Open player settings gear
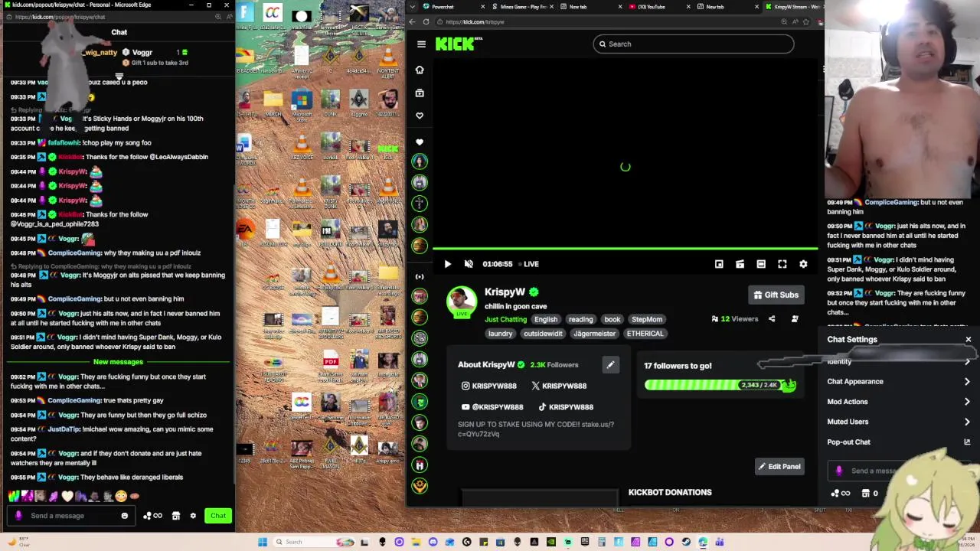Screen dimensions: 980x551 [x=803, y=264]
